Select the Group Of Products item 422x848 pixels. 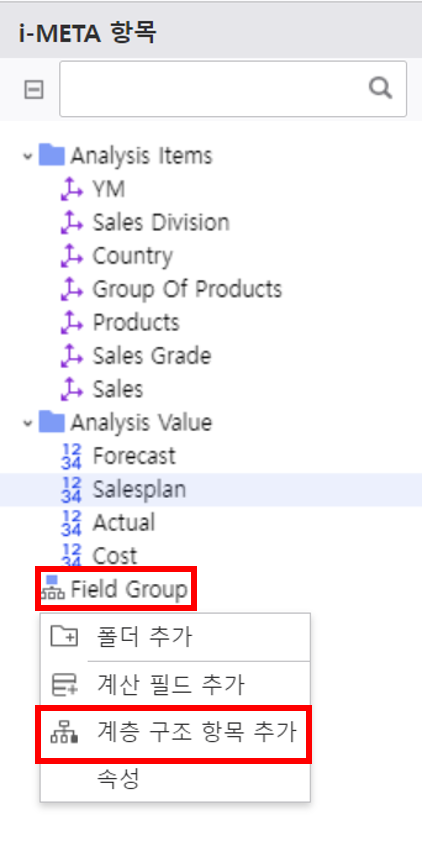point(187,289)
